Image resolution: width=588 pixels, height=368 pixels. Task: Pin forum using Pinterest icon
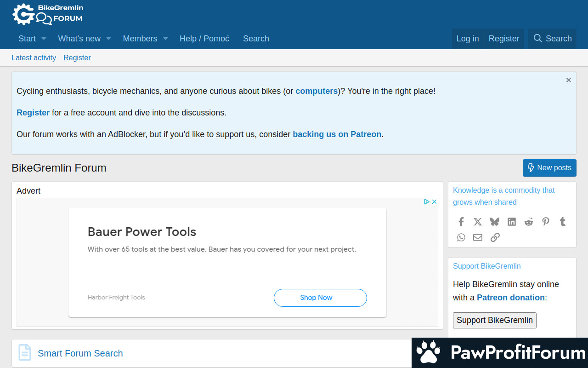point(546,222)
